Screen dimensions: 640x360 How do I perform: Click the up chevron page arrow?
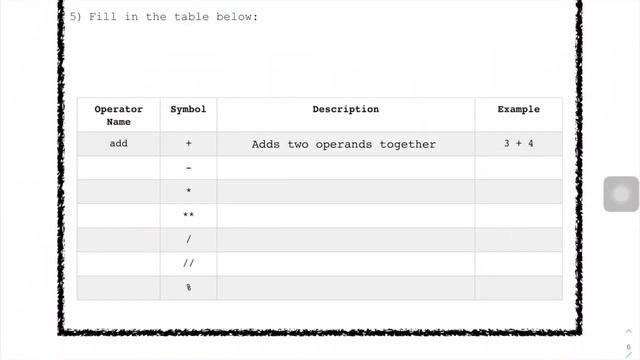pos(629,331)
